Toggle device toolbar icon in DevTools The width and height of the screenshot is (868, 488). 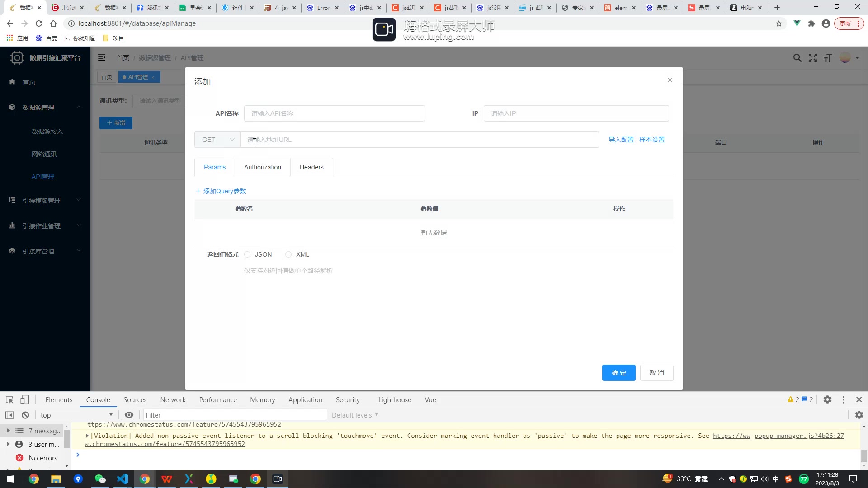pyautogui.click(x=25, y=400)
